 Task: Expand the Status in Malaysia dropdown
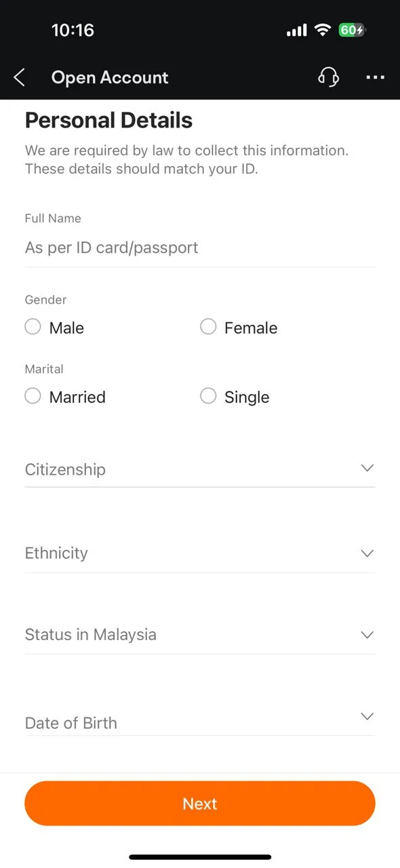(200, 635)
